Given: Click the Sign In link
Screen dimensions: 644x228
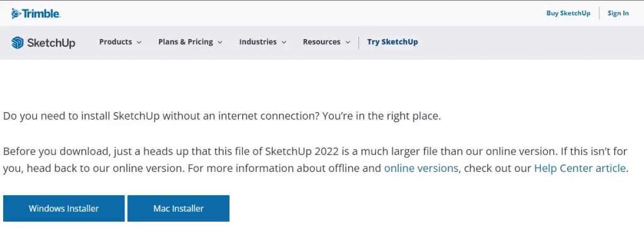Looking at the screenshot, I should pos(618,13).
